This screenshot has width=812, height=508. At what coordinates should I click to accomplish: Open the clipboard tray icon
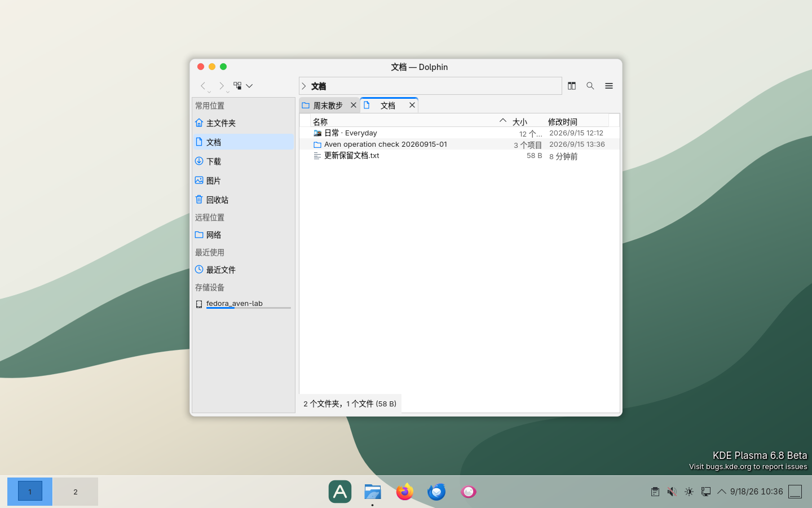(655, 492)
